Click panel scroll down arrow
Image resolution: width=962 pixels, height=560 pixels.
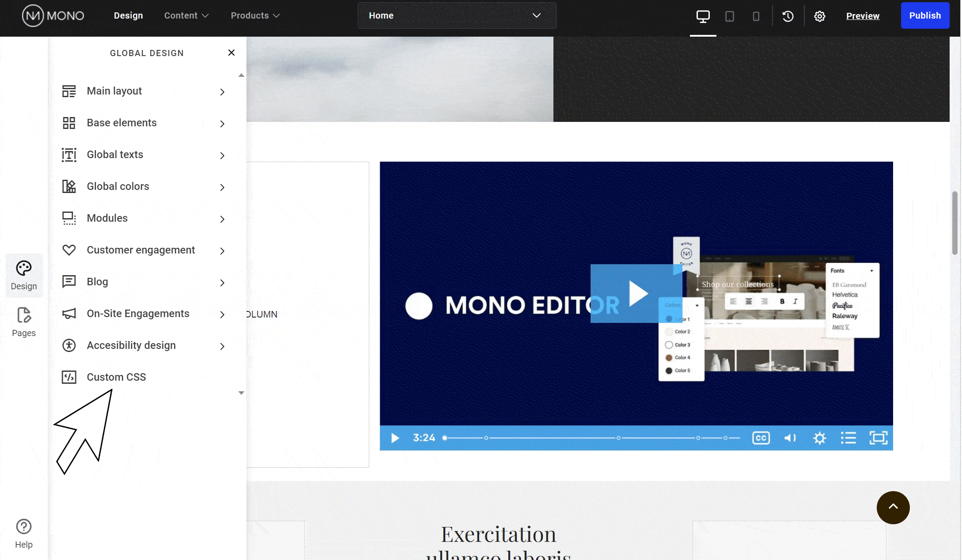tap(241, 393)
